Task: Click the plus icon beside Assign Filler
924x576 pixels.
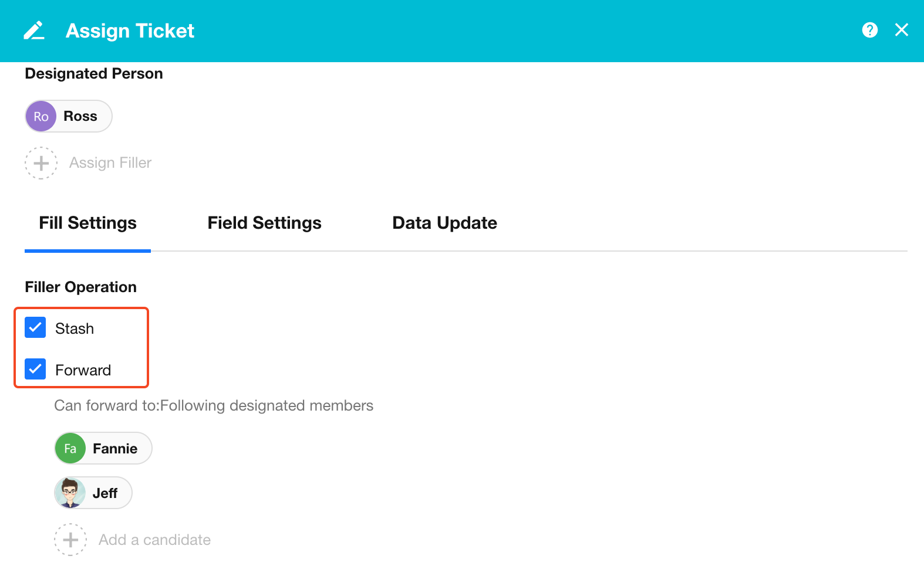Action: 41,163
